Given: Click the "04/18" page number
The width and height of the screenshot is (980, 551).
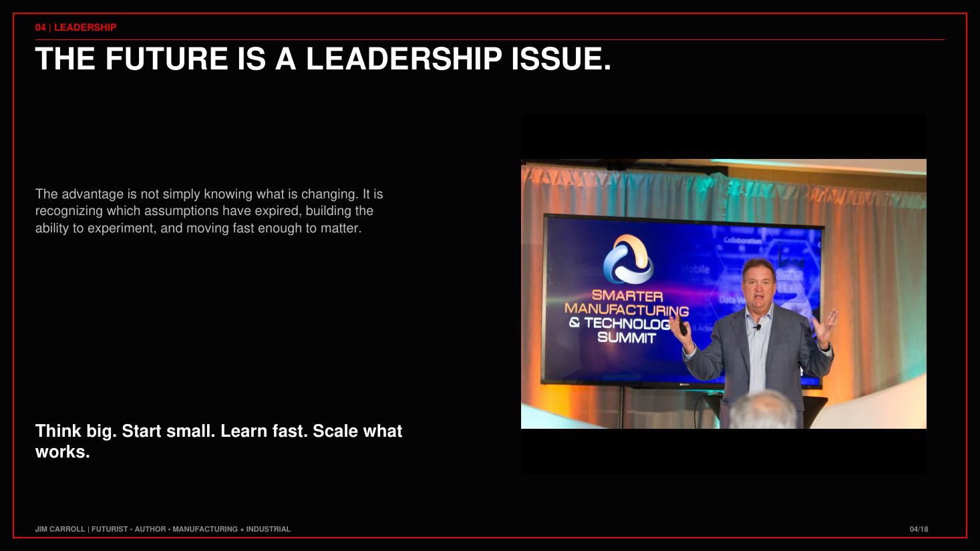Looking at the screenshot, I should pyautogui.click(x=919, y=529).
